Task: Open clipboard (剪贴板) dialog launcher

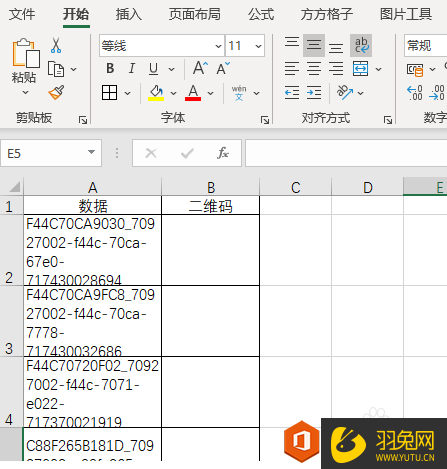Action: [83, 120]
